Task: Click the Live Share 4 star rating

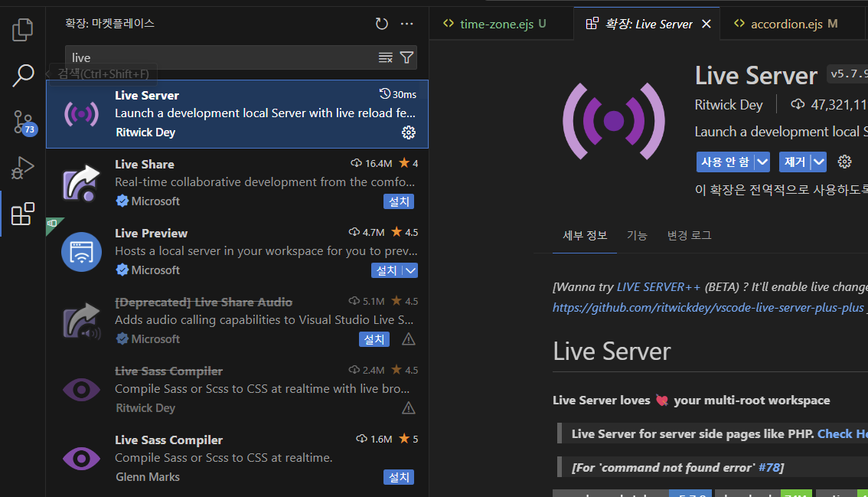Action: 409,163
